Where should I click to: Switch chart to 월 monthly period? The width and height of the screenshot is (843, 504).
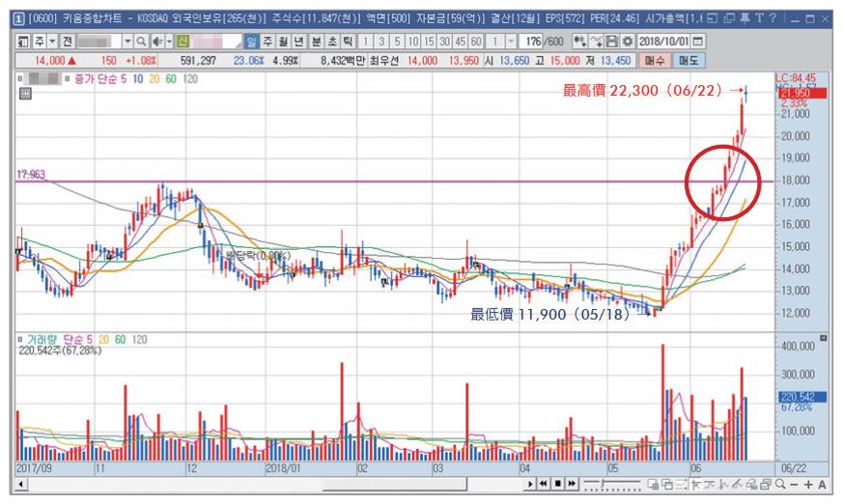[283, 42]
